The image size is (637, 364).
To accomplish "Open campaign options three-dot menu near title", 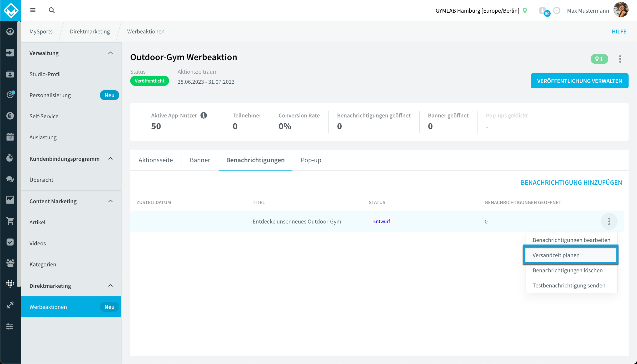I will coord(620,59).
